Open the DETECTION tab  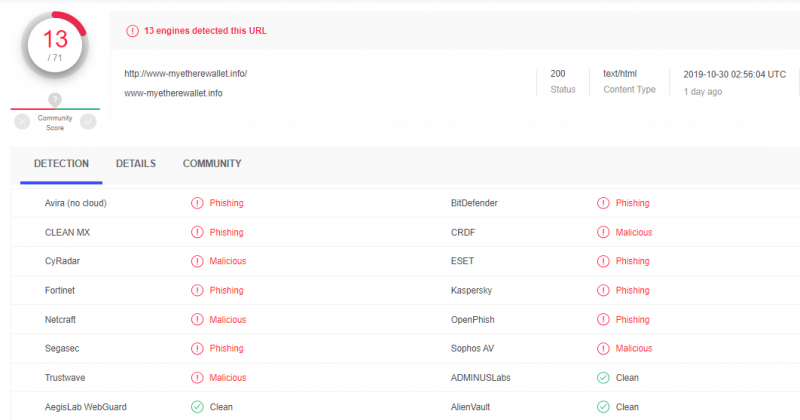61,164
